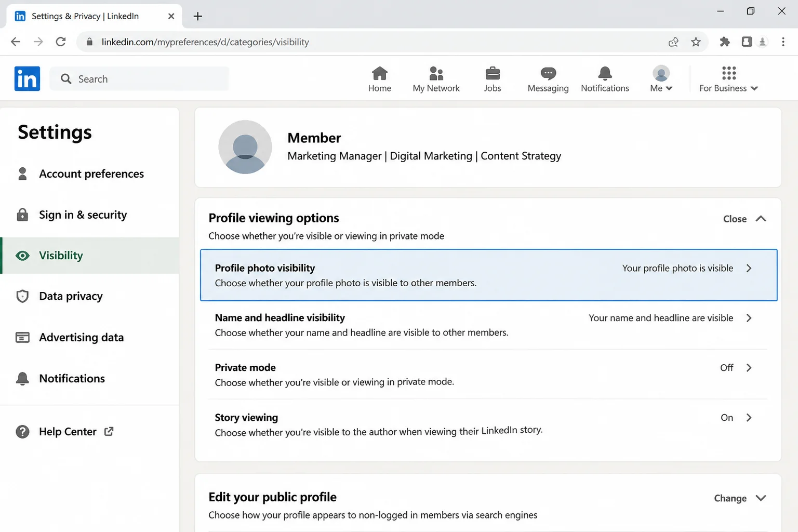Click the Help Center question mark icon

coord(22,432)
